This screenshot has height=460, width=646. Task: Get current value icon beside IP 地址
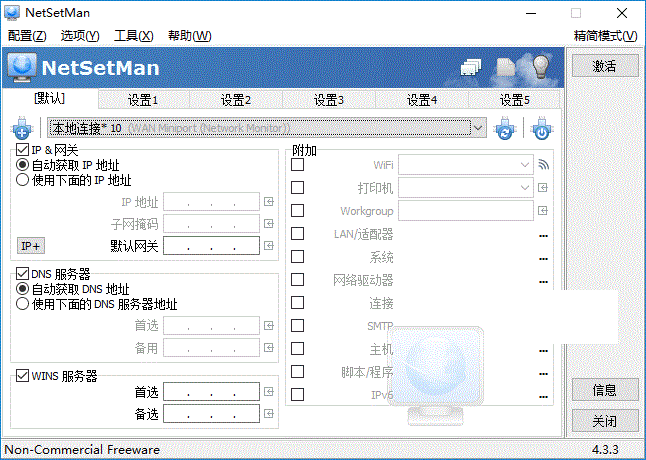click(269, 202)
